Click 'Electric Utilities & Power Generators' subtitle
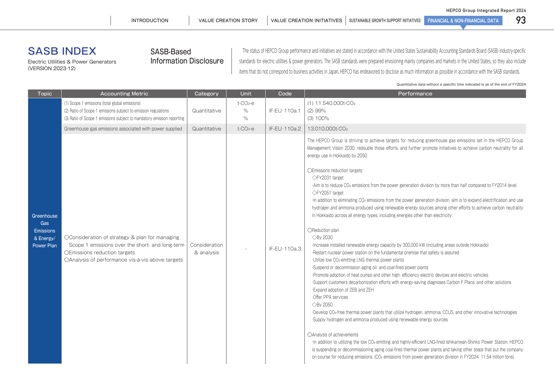The image size is (554, 392). (72, 62)
